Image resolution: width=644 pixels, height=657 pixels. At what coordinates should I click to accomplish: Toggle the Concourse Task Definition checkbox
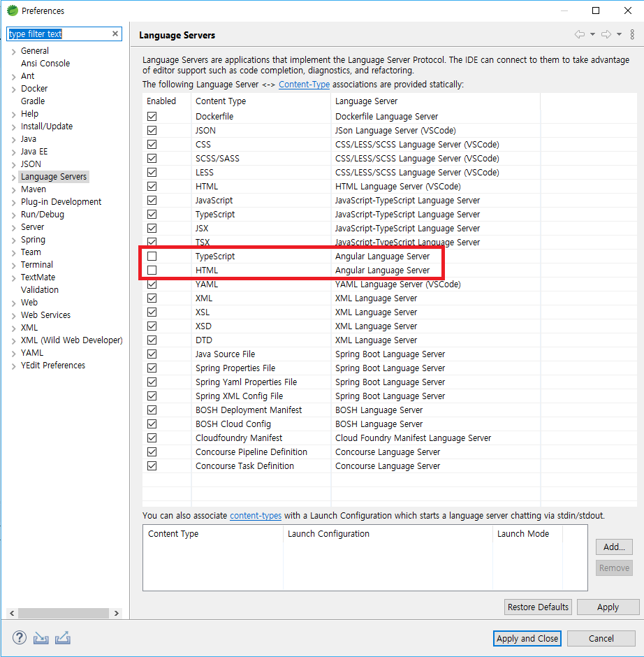pos(152,466)
